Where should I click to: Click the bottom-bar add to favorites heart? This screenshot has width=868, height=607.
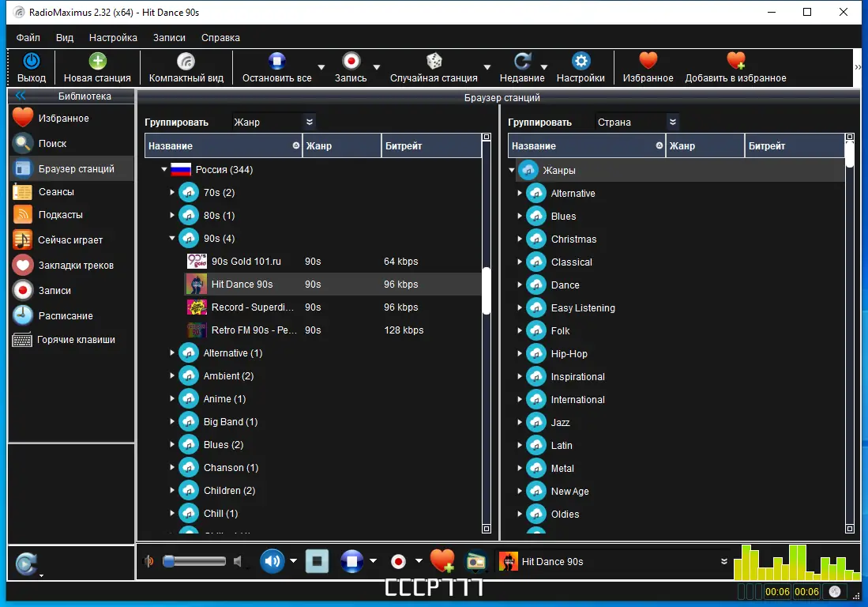(x=442, y=561)
